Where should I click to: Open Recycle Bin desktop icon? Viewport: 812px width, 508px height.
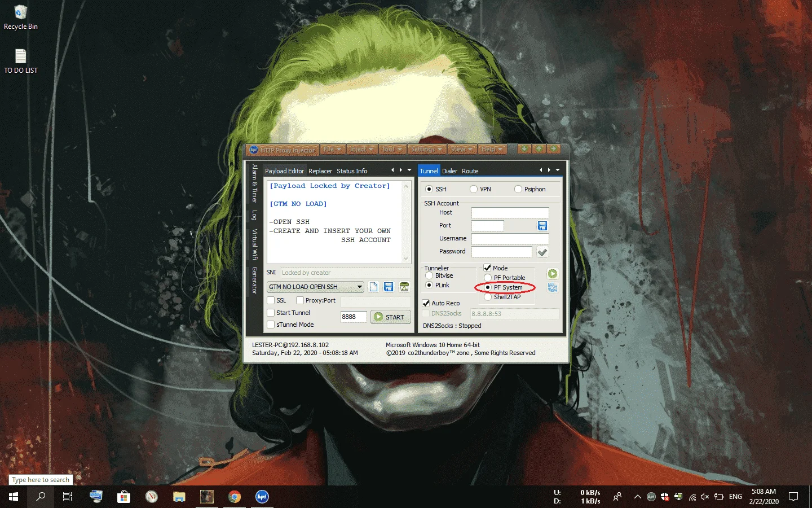(21, 17)
